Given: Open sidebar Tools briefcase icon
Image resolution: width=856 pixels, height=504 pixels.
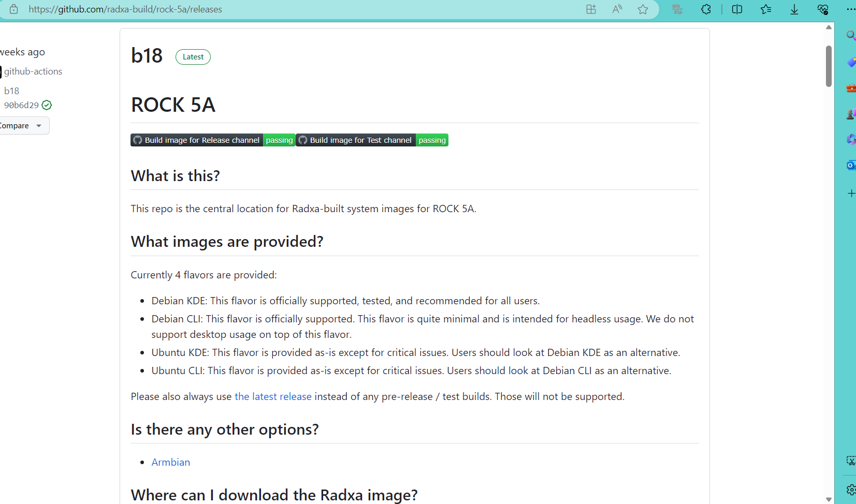Looking at the screenshot, I should [851, 88].
